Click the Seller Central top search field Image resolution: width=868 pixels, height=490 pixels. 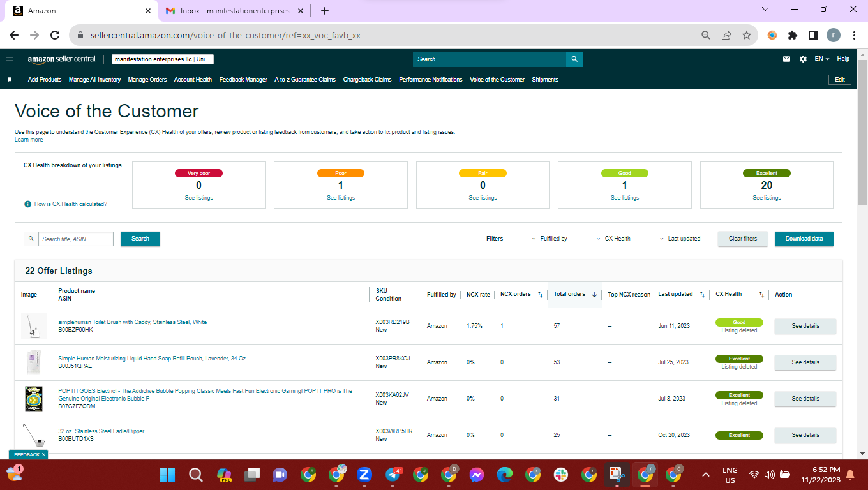pos(490,59)
